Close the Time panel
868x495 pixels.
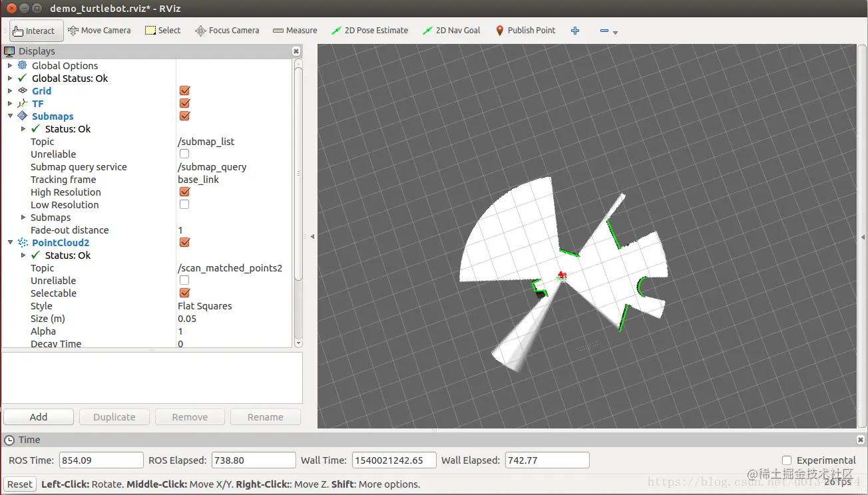pos(861,440)
